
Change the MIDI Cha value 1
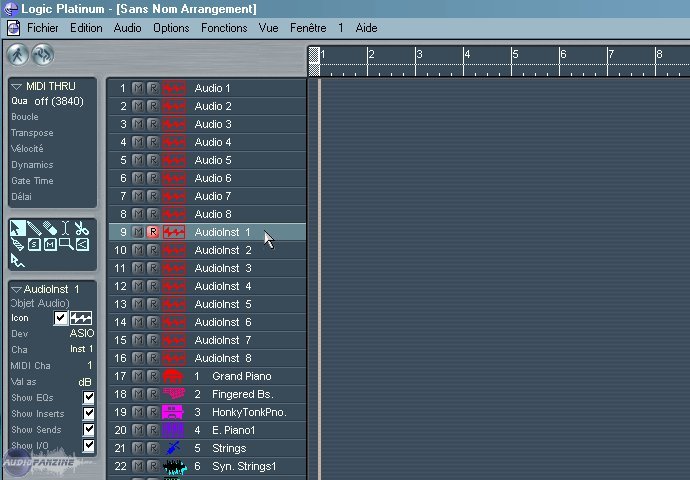pos(90,365)
